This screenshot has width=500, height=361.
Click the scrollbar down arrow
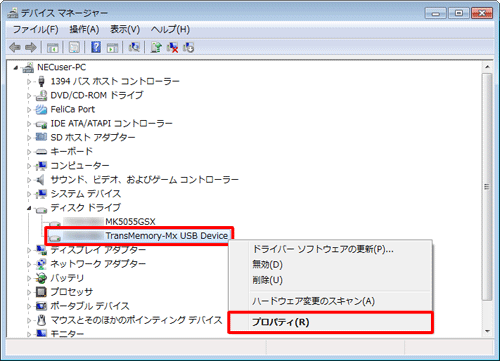487,331
